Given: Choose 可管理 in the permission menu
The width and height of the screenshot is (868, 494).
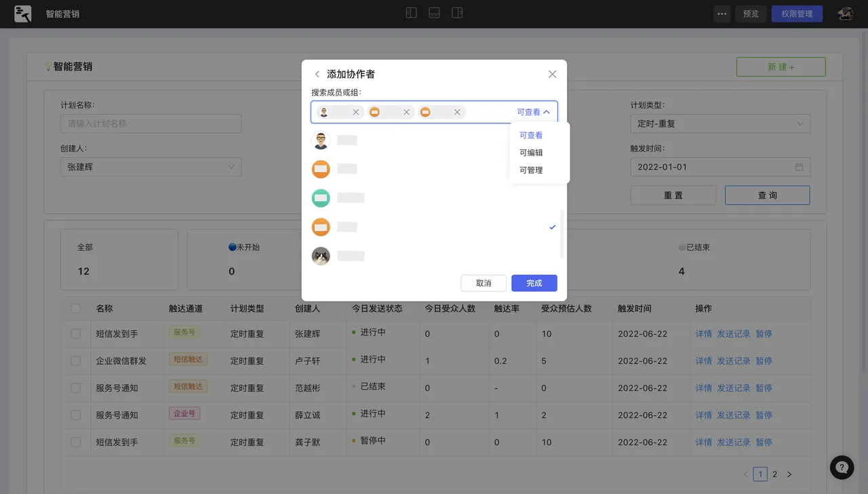Looking at the screenshot, I should click(531, 171).
